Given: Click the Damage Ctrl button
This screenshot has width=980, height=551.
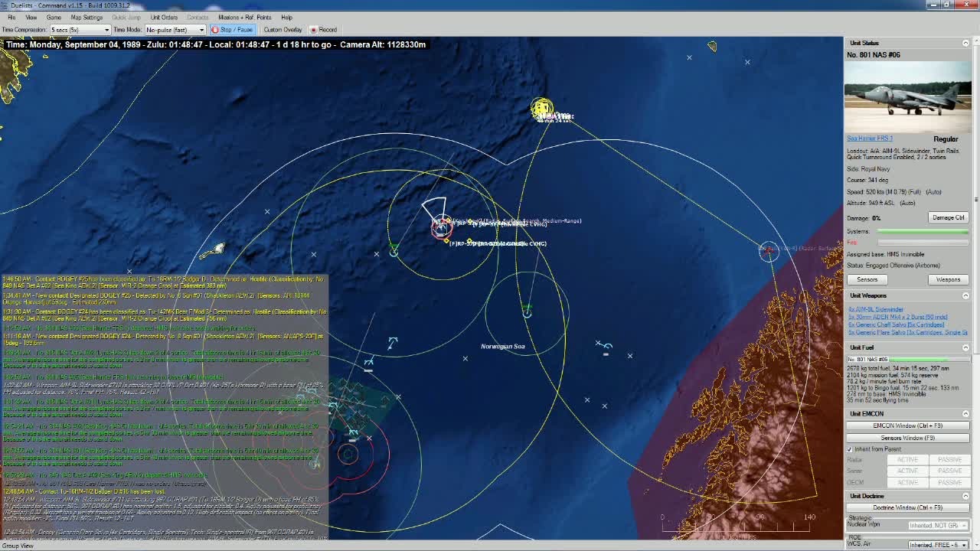Looking at the screenshot, I should click(x=948, y=217).
